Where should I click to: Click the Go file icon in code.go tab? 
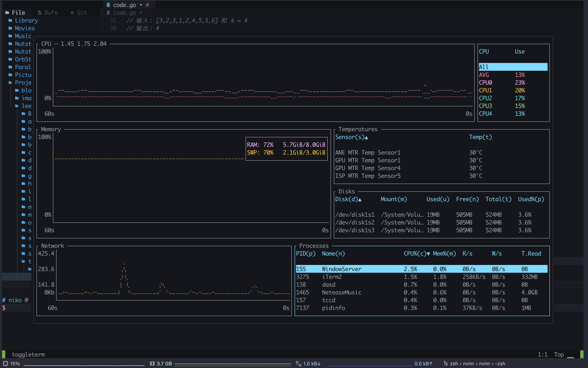[108, 5]
